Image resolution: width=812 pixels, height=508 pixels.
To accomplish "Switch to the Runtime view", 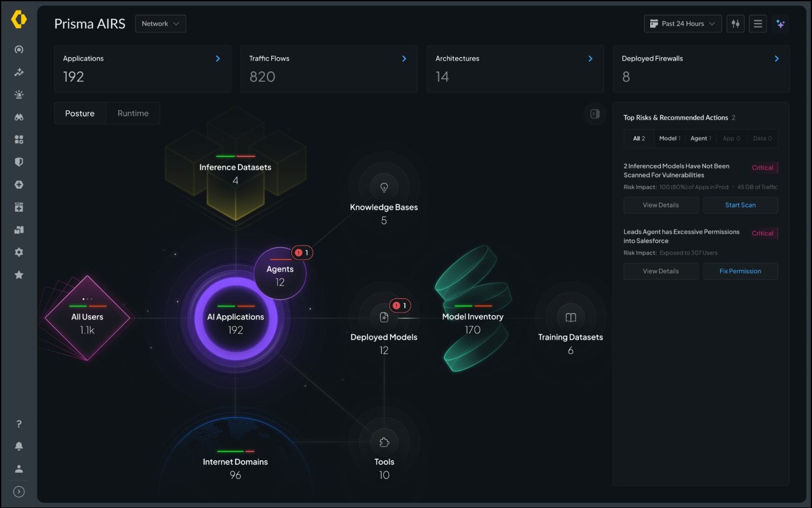I will tap(133, 114).
